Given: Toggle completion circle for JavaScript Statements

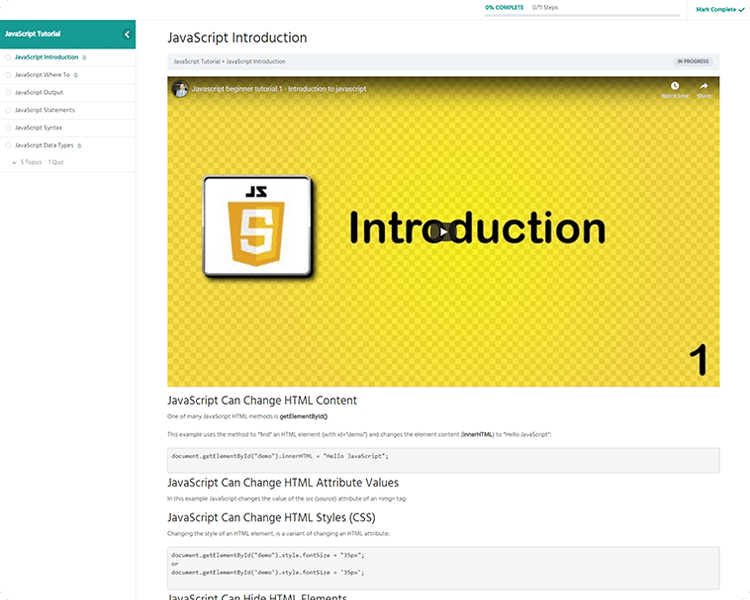Looking at the screenshot, I should [8, 110].
